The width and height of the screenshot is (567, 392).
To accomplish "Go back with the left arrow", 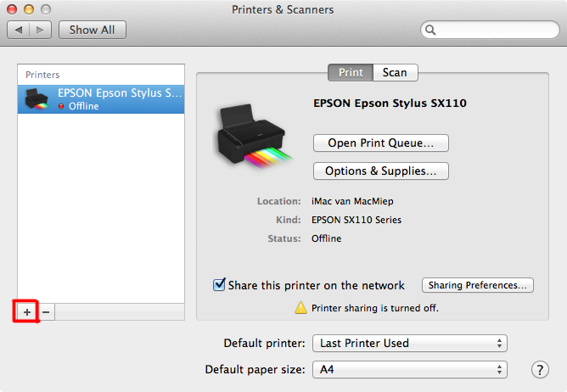I will click(x=19, y=30).
